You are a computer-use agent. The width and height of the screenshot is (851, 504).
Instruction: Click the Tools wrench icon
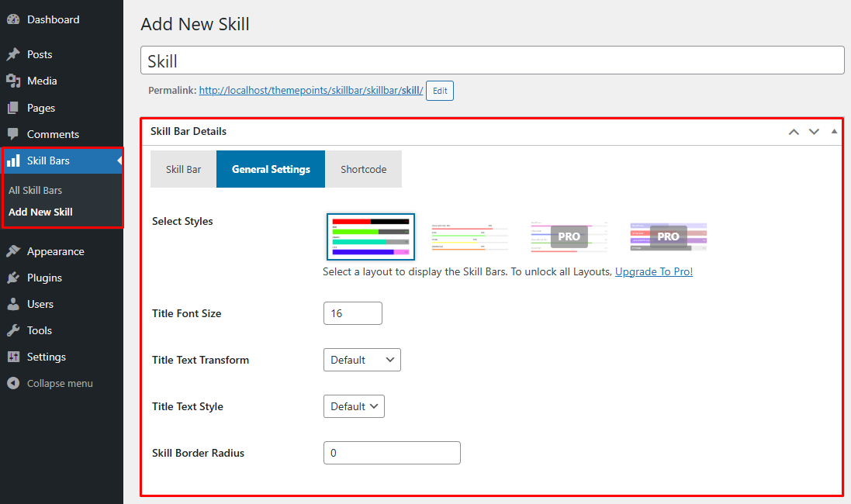[13, 330]
